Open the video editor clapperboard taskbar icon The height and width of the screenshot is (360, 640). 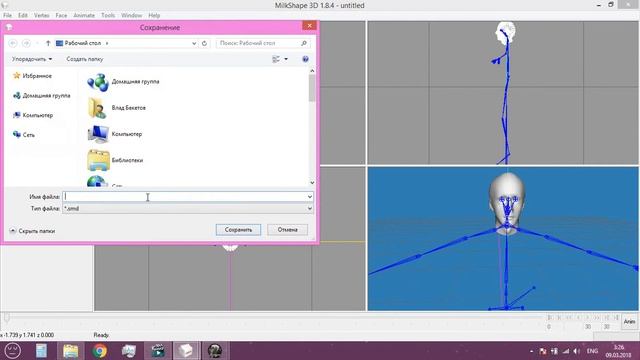click(158, 351)
